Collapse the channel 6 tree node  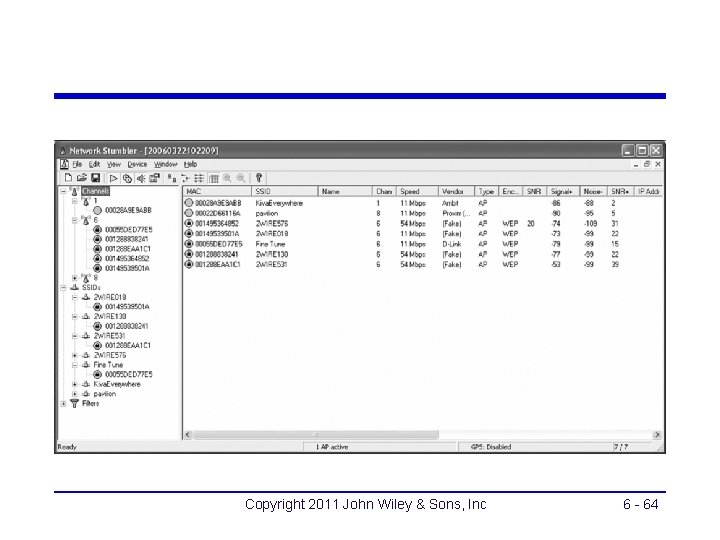[x=75, y=220]
